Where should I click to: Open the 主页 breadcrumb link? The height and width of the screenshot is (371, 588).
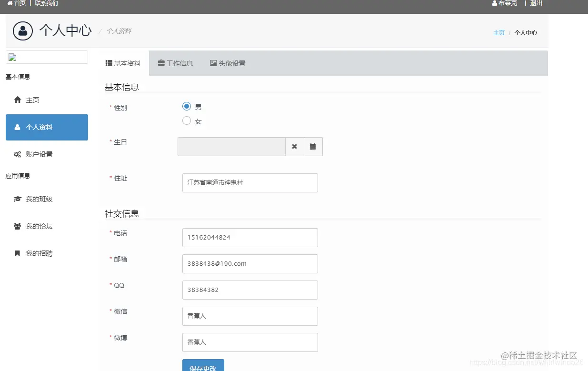click(499, 33)
